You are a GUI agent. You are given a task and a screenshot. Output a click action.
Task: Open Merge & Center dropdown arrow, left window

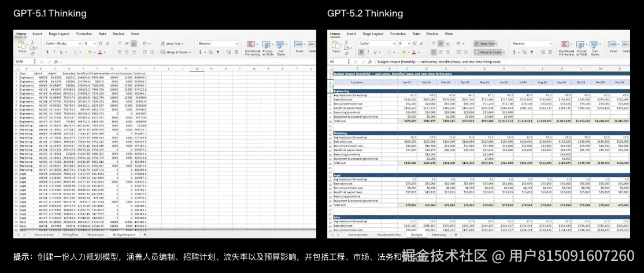point(190,52)
